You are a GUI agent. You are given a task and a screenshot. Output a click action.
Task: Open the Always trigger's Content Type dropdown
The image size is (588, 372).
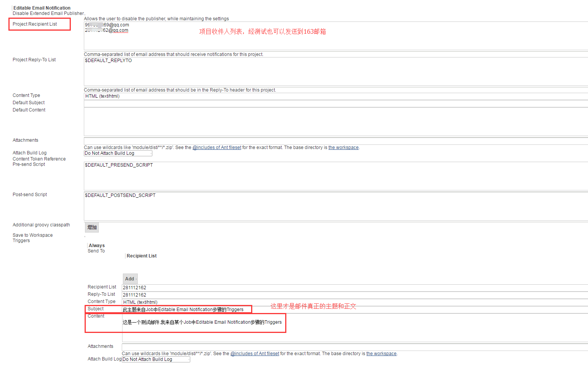pos(354,302)
